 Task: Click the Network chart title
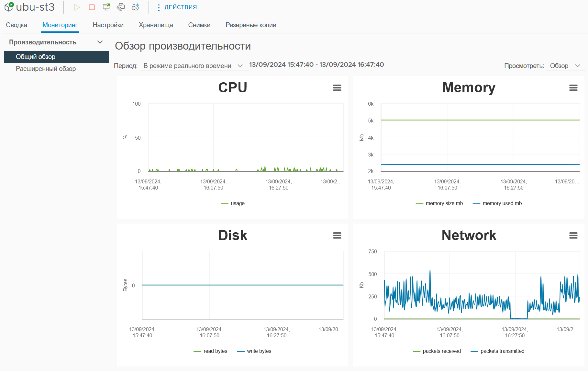(469, 235)
